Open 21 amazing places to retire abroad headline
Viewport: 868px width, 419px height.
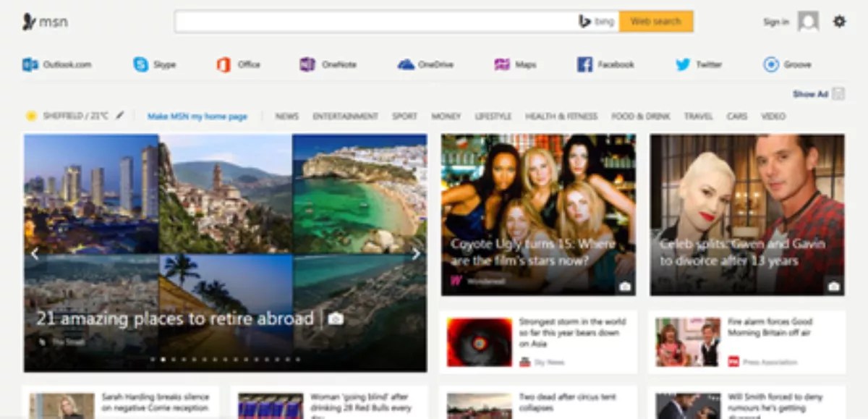(175, 318)
